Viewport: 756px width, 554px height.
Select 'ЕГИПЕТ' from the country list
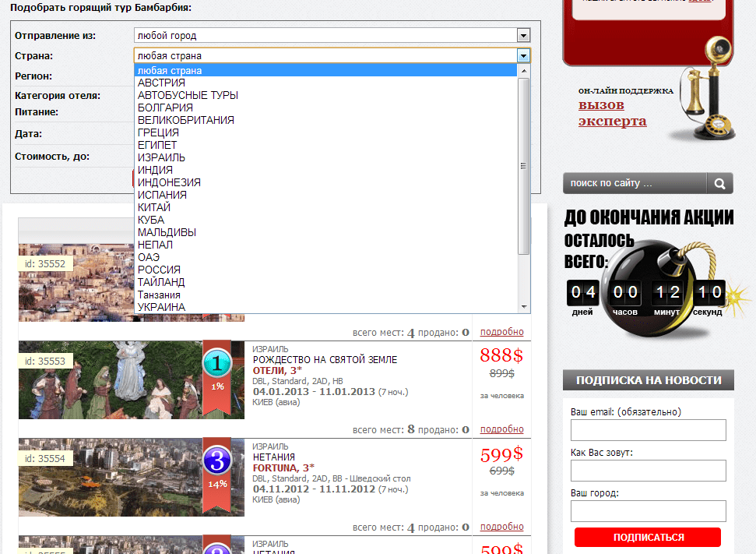(325, 145)
